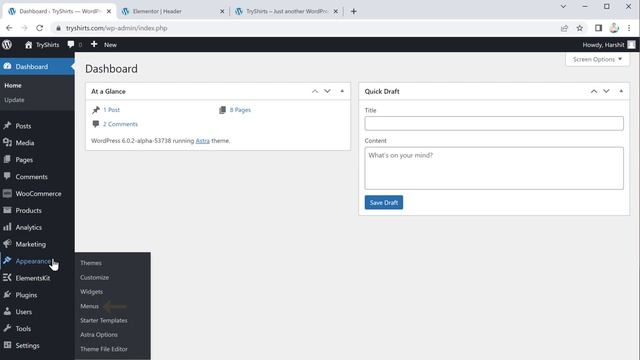This screenshot has width=640, height=360.
Task: Open a new browser tab
Action: pyautogui.click(x=353, y=11)
